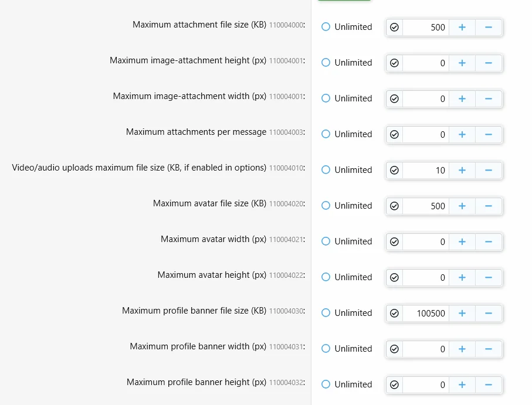The image size is (532, 405).
Task: Select custom value radio for image-attachment height
Action: [x=394, y=63]
